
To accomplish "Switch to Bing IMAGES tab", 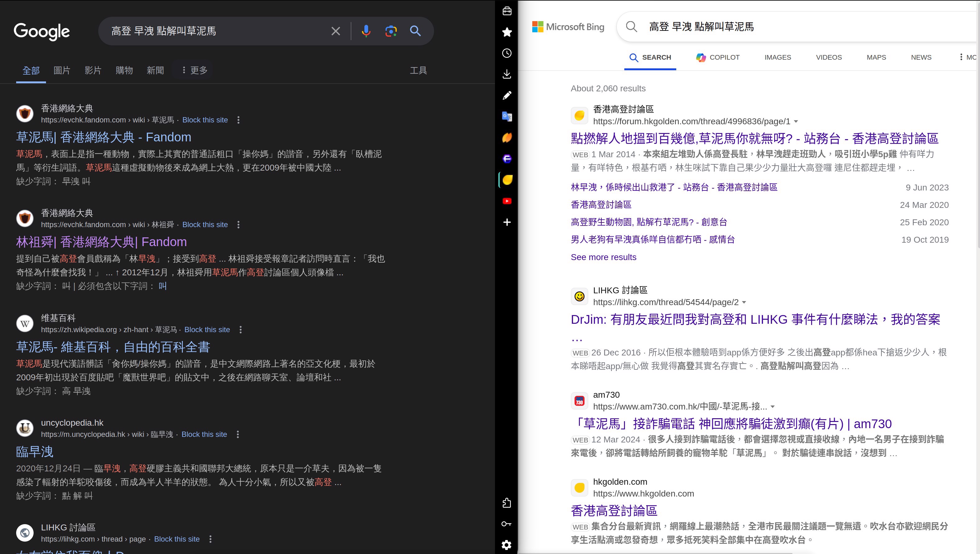I will (778, 57).
